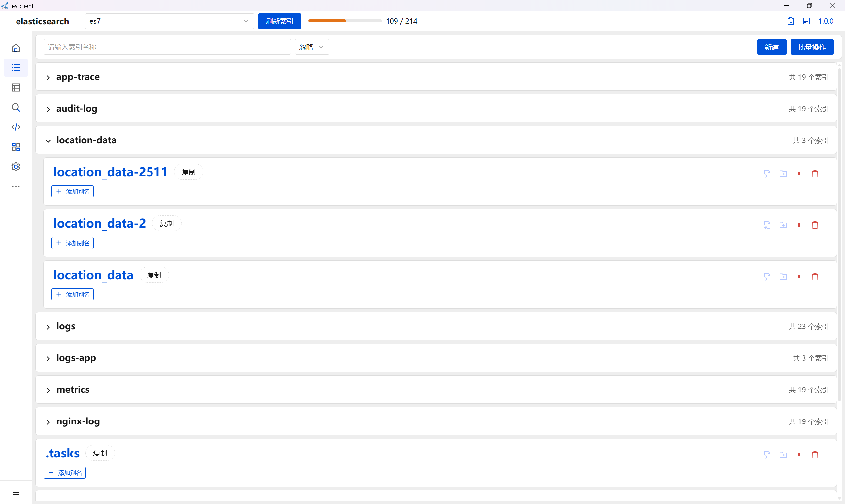Open the home page from the sidebar

(16, 48)
